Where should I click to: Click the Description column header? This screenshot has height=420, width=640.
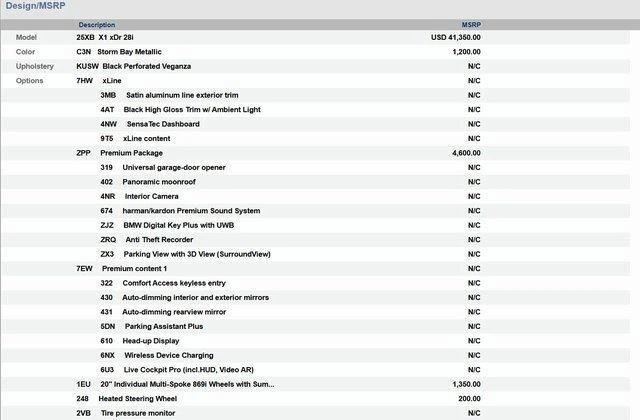click(97, 24)
